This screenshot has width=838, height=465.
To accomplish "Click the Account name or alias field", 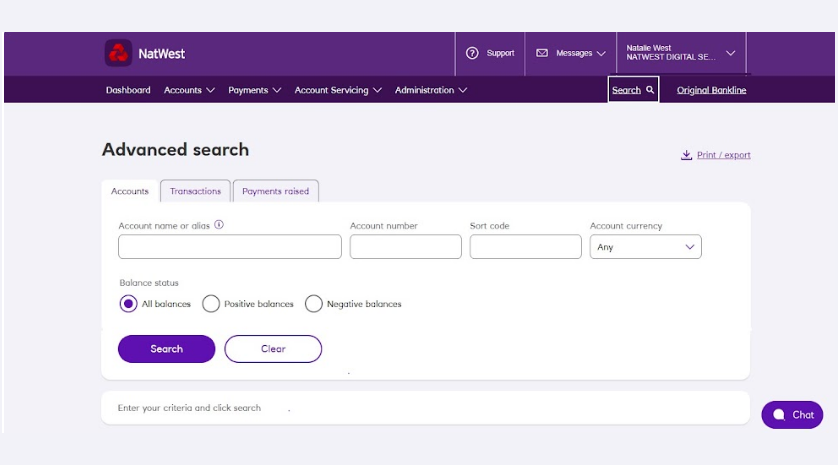I will tap(230, 246).
